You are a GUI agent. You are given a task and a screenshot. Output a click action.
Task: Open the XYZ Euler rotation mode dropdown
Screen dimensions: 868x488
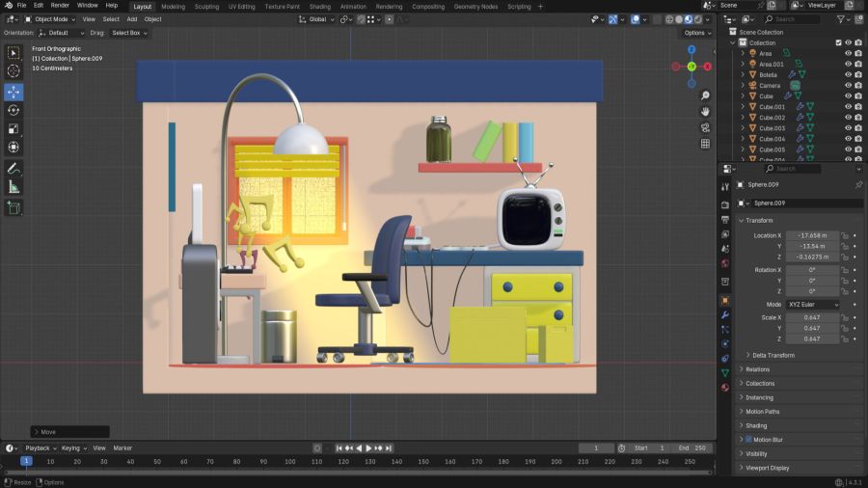click(x=812, y=304)
